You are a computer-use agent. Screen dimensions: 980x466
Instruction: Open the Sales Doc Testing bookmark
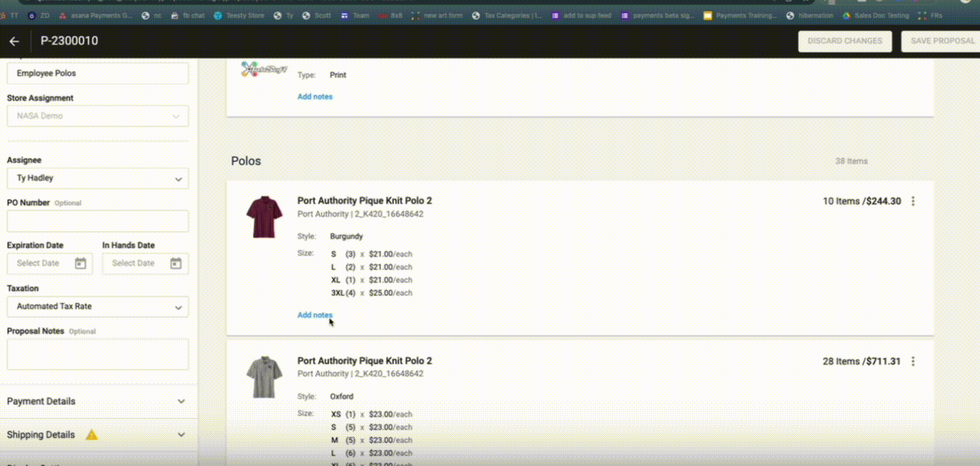[x=876, y=16]
